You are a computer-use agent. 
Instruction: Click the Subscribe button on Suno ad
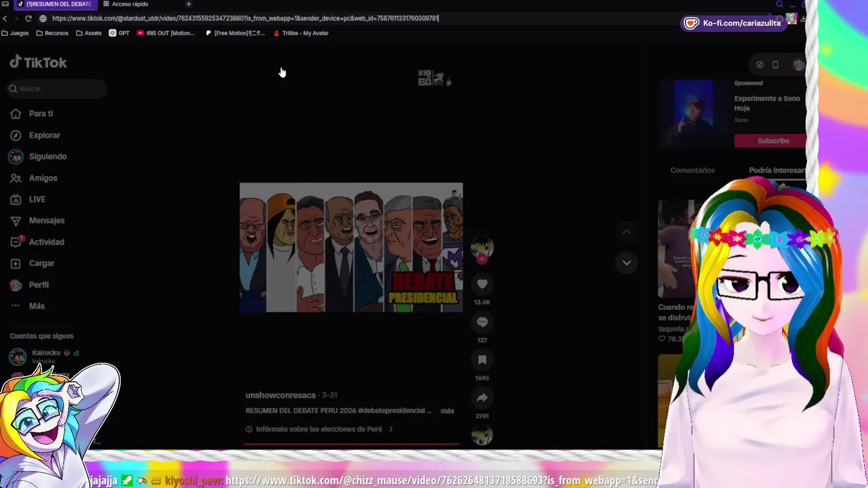coord(770,141)
